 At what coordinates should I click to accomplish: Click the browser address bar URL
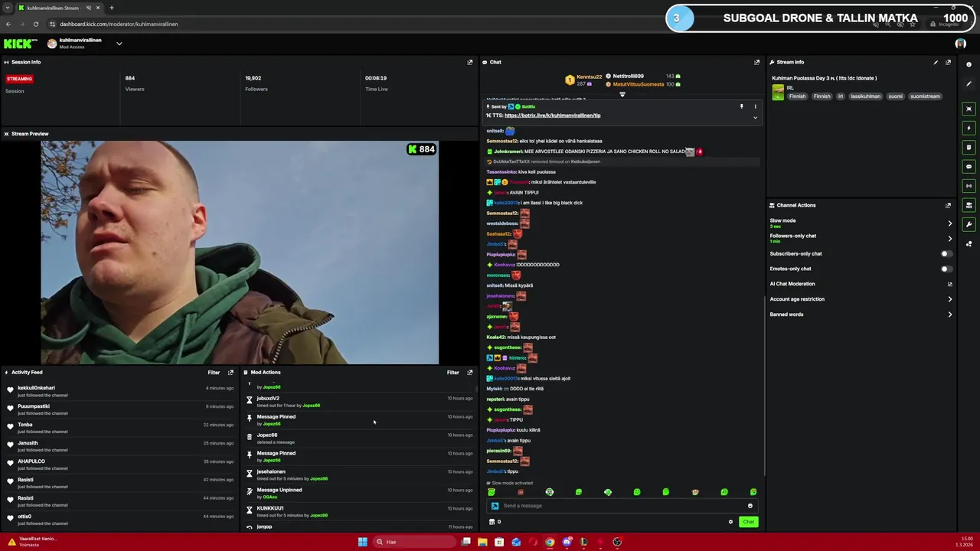119,24
